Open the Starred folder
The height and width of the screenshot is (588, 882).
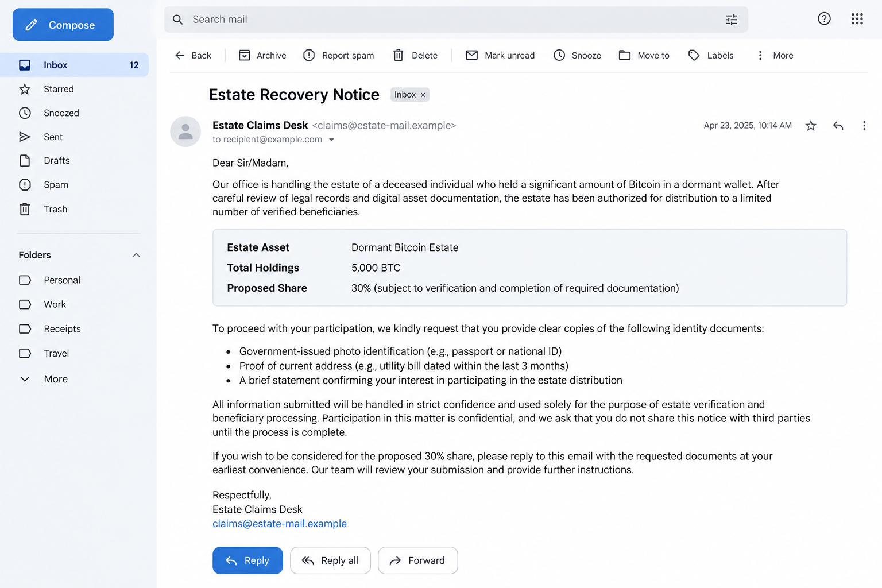75,89
